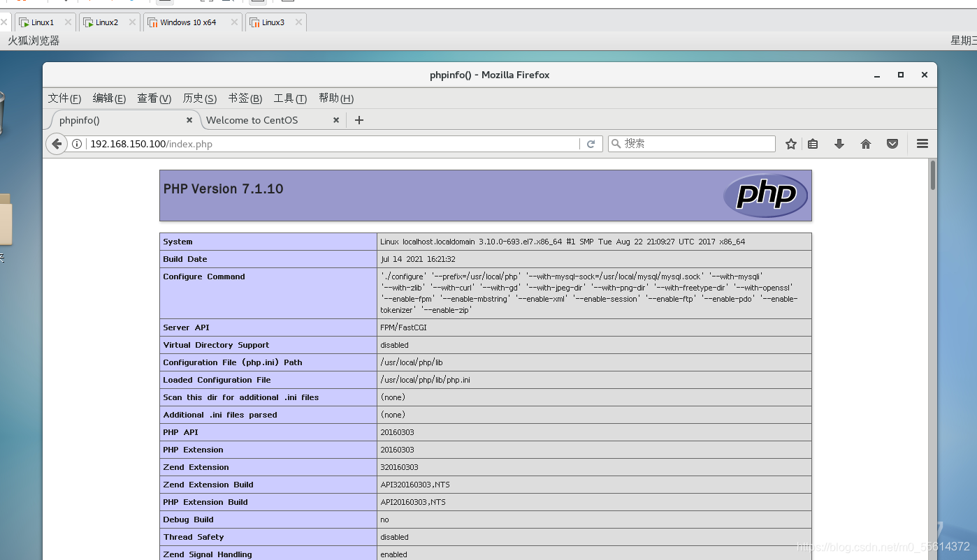Close the Windows 10 x64 VM tab

234,22
